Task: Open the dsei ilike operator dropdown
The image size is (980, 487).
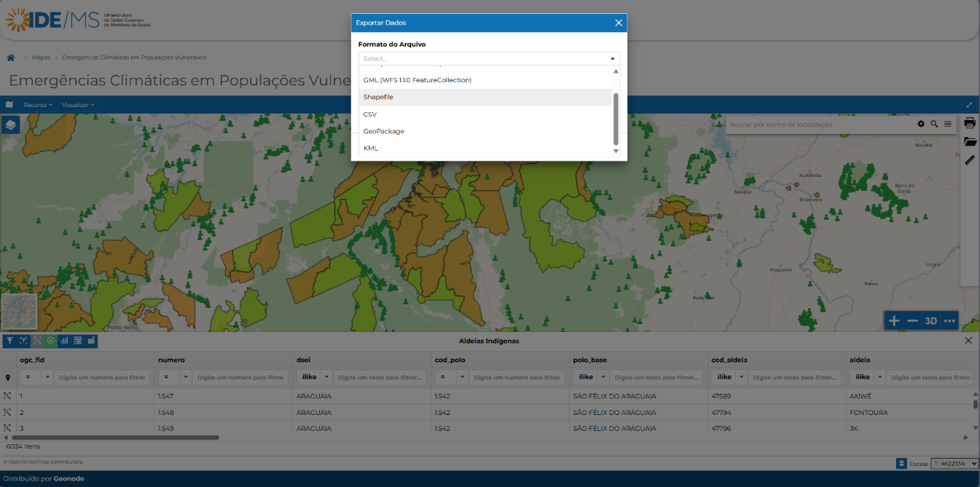Action: 326,377
